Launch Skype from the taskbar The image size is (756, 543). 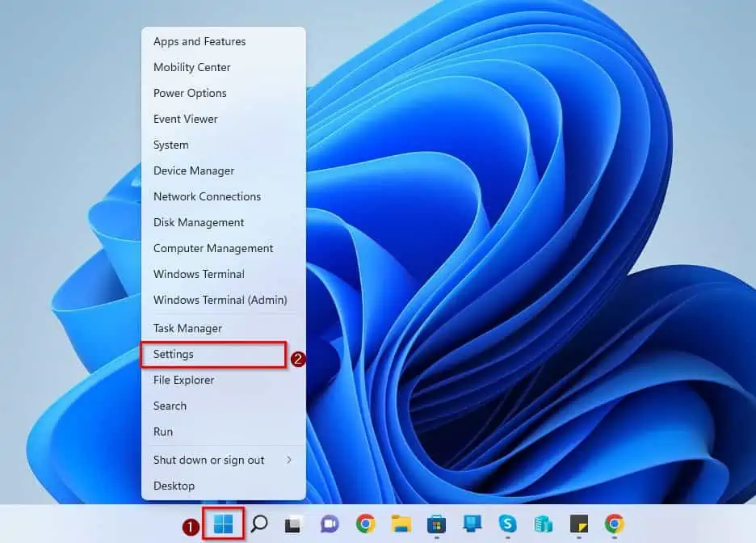point(508,524)
